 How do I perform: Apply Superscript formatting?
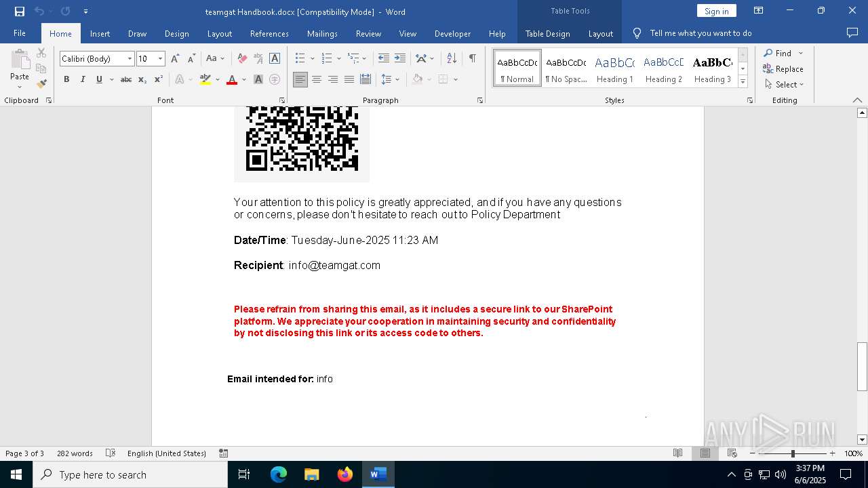point(159,79)
